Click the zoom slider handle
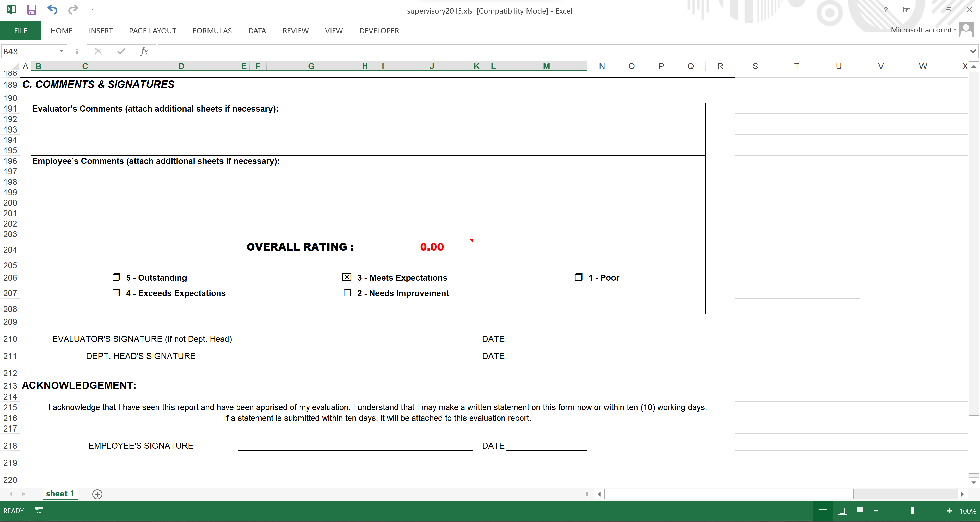The width and height of the screenshot is (980, 522). 912,511
